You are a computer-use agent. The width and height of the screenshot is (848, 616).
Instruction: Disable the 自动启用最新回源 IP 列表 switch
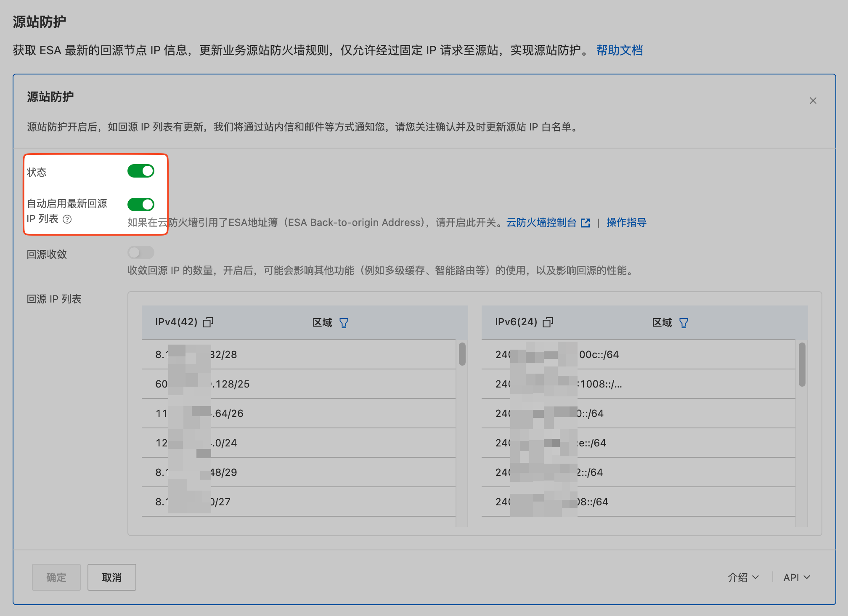pyautogui.click(x=141, y=204)
